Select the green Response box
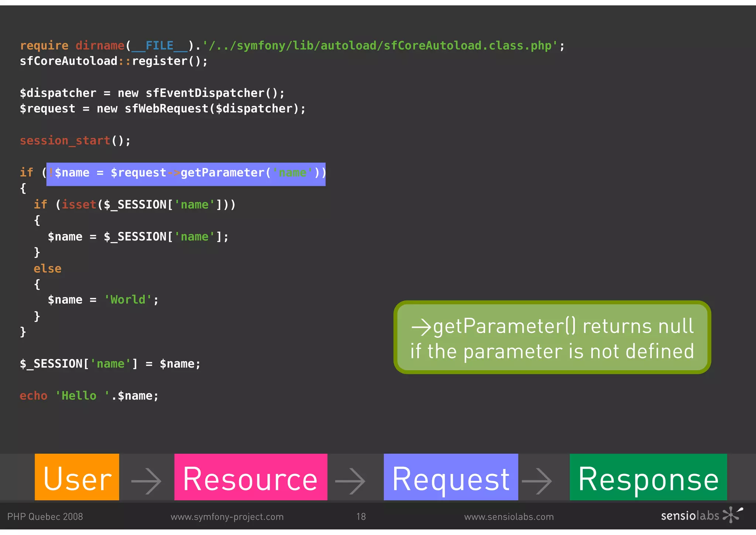The height and width of the screenshot is (535, 756). pos(648,477)
